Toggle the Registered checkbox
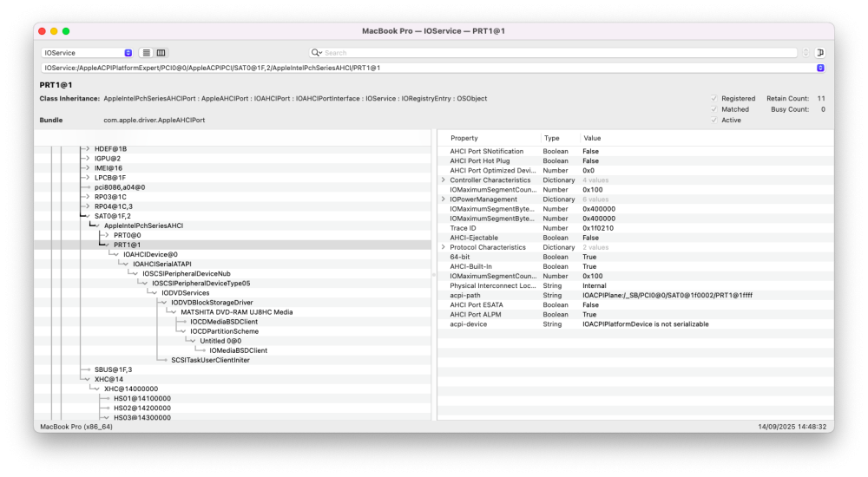The image size is (868, 477). tap(714, 99)
